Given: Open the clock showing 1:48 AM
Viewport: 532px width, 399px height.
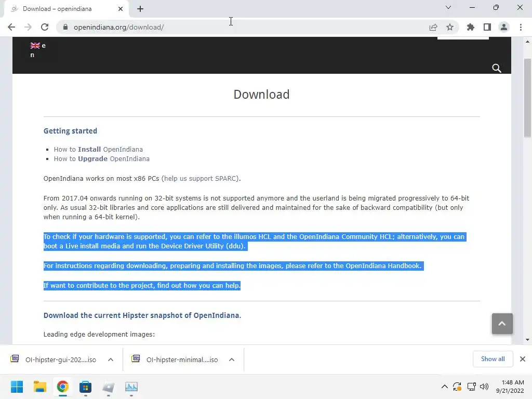Looking at the screenshot, I should [x=510, y=387].
